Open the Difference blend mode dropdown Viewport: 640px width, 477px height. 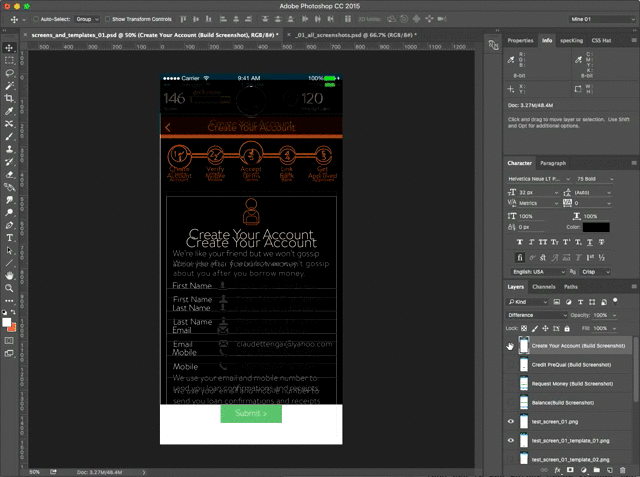(x=538, y=314)
